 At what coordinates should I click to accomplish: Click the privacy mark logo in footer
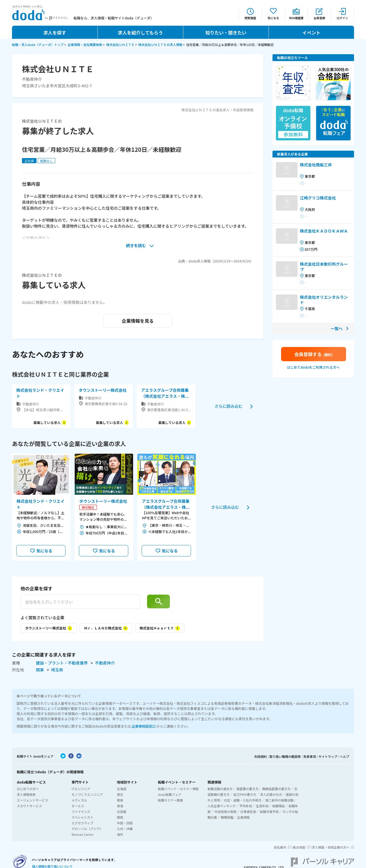(20, 861)
